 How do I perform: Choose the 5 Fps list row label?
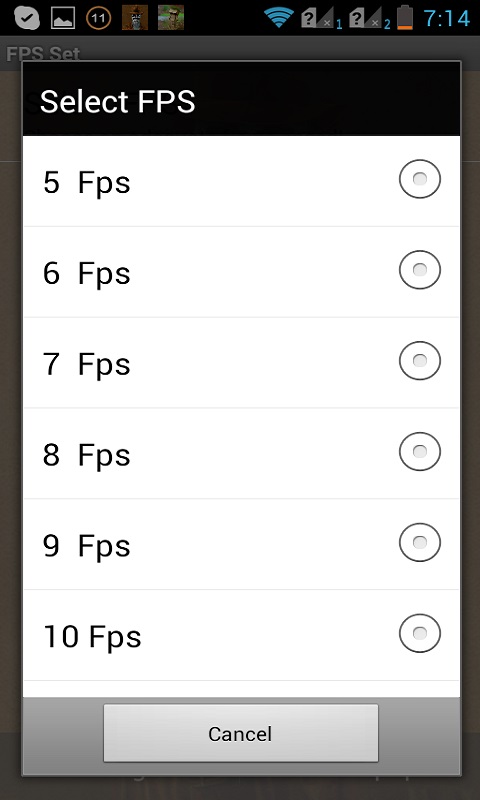87,183
